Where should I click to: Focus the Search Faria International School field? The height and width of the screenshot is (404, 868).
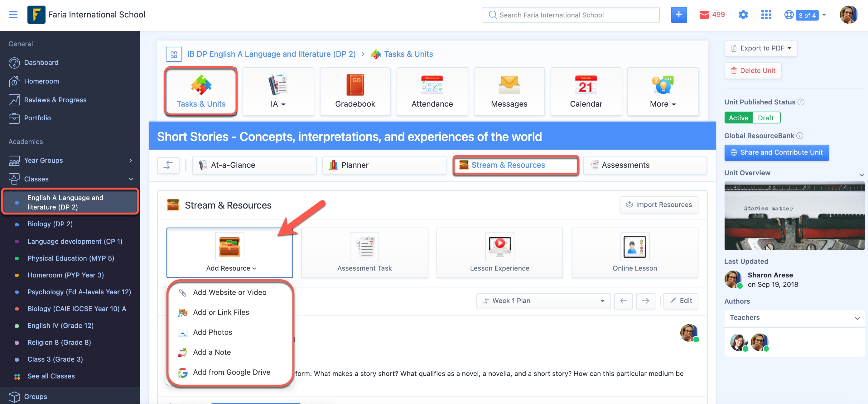pyautogui.click(x=571, y=15)
